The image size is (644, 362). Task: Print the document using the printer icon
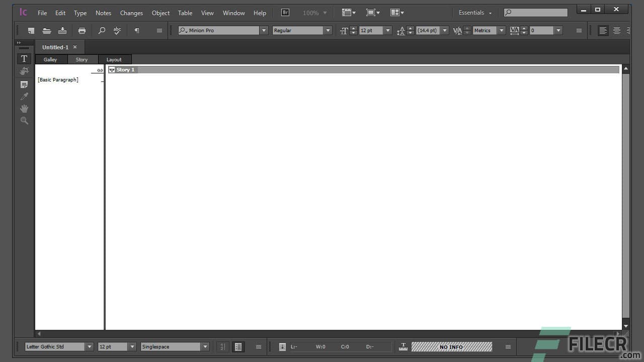point(82,31)
